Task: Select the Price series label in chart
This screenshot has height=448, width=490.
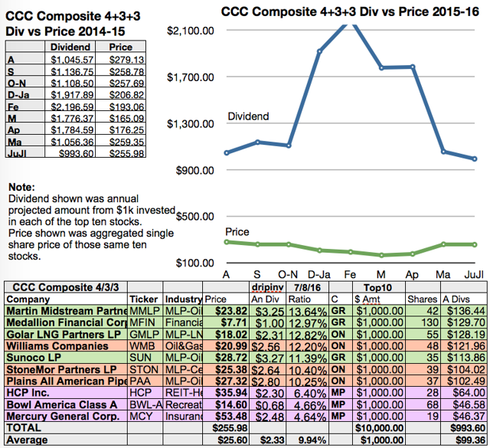Action: pos(237,232)
